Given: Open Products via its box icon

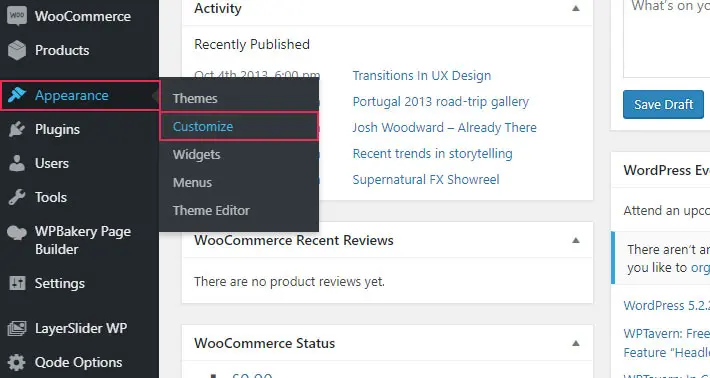Looking at the screenshot, I should tap(17, 50).
